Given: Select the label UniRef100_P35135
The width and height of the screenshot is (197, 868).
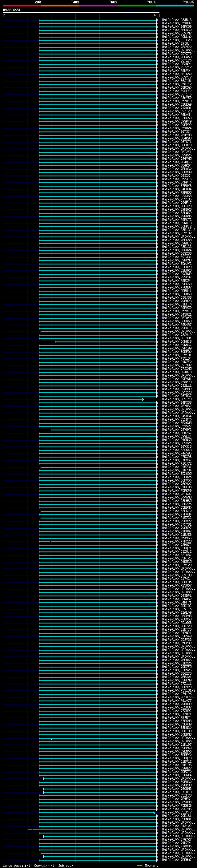Looking at the screenshot, I should [177, 200].
